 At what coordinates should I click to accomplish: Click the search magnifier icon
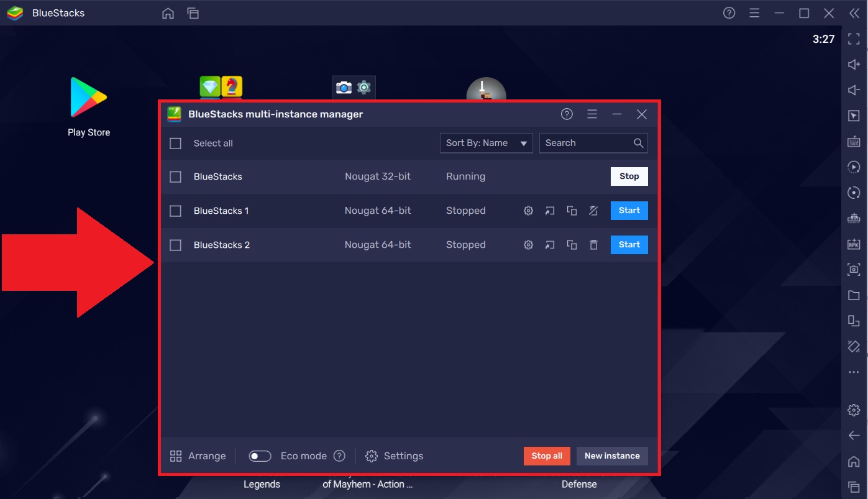[x=638, y=143]
